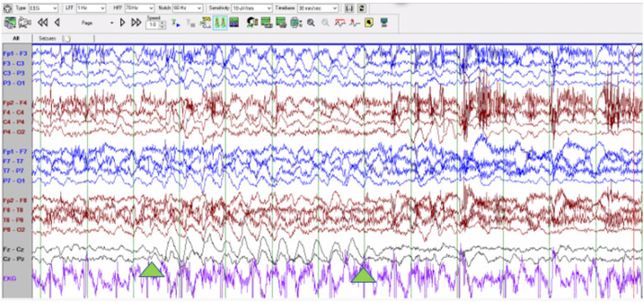Fast forward with the double right arrows
This screenshot has height=303, width=644.
coord(137,23)
